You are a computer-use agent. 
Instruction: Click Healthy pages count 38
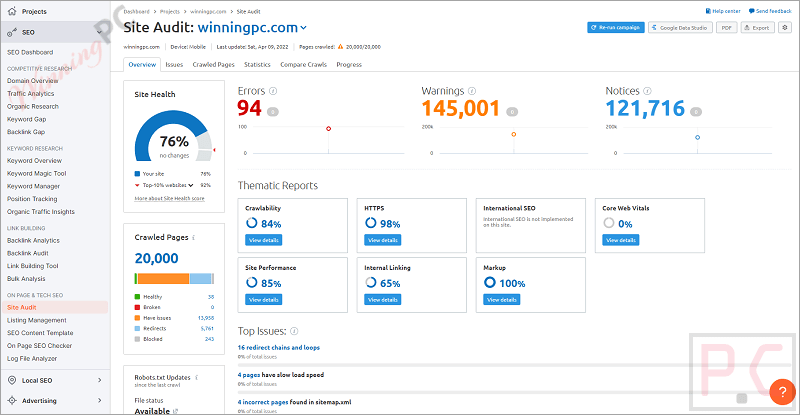click(211, 297)
